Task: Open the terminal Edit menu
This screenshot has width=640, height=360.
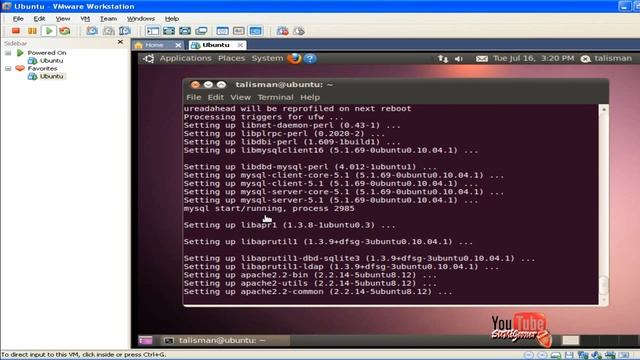Action: (x=216, y=97)
